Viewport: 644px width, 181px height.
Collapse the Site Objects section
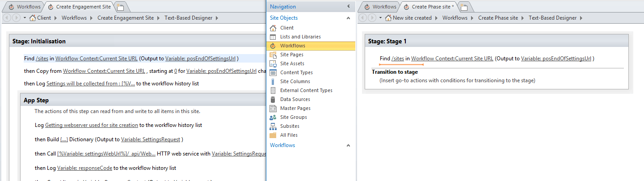click(349, 18)
